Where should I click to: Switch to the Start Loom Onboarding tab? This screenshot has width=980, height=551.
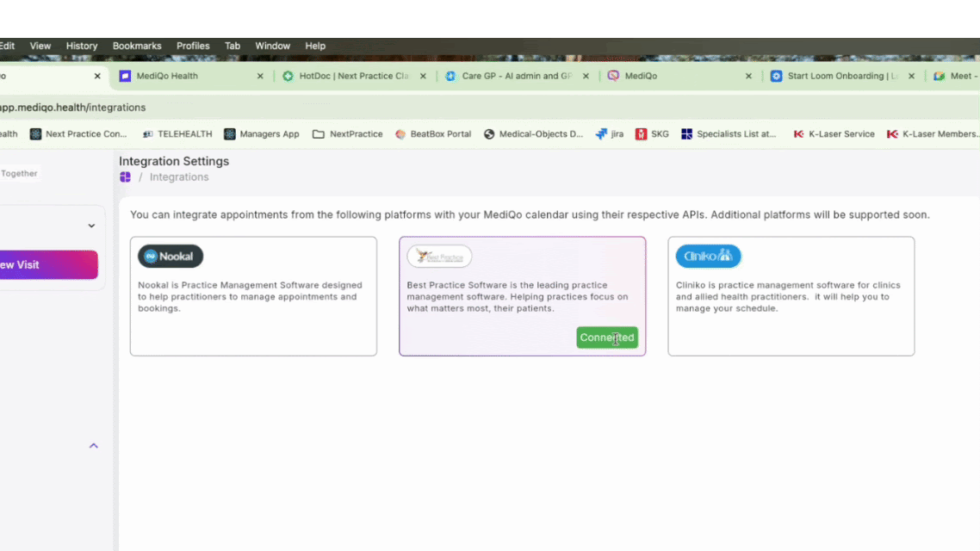842,76
